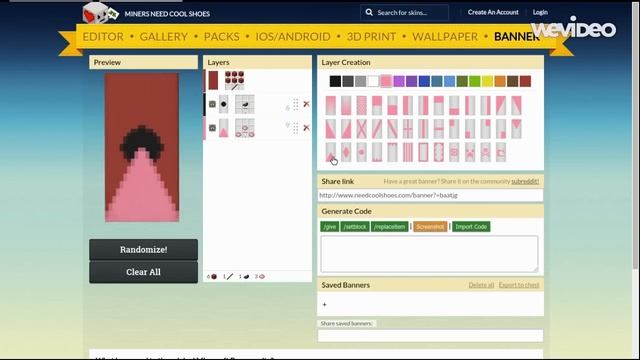Screen dimensions: 640x360
Task: Choose the brick texture pattern
Action: [x=362, y=105]
